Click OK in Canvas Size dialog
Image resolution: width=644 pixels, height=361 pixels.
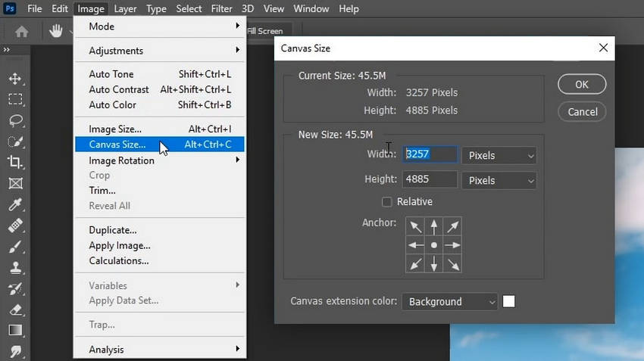pos(582,84)
